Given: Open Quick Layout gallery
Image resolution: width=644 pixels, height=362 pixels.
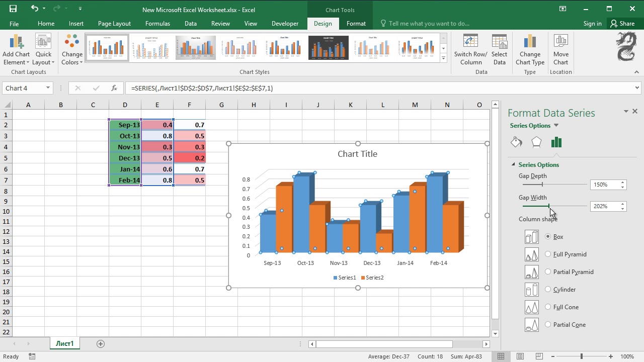Looking at the screenshot, I should (x=43, y=50).
